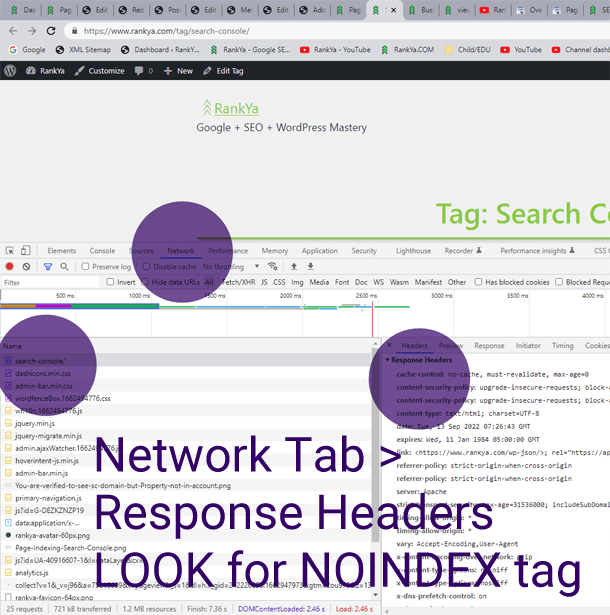The image size is (610, 615).
Task: Select the inspect element picker icon
Action: 10,251
